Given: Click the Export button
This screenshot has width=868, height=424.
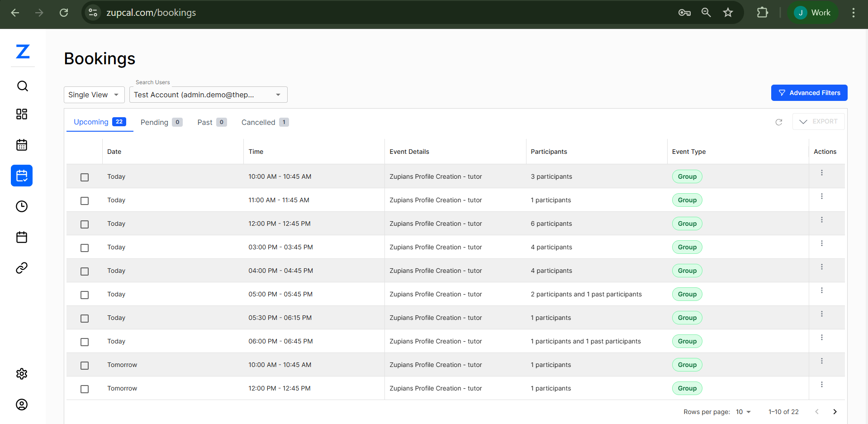Looking at the screenshot, I should [819, 121].
